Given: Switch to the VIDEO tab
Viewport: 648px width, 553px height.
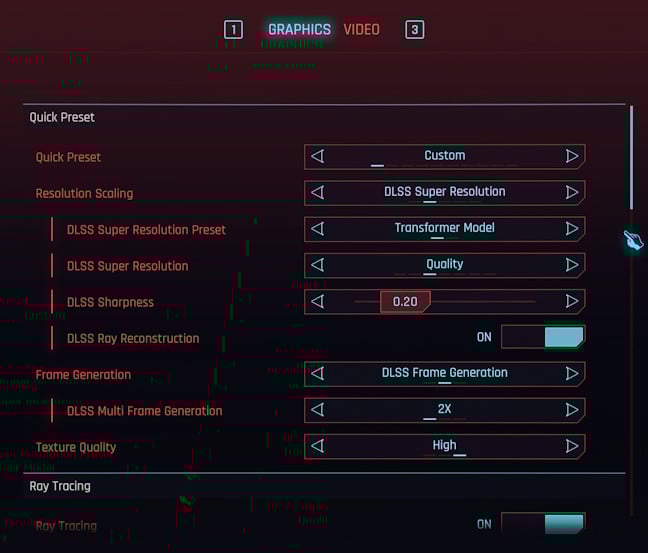Looking at the screenshot, I should pos(361,29).
